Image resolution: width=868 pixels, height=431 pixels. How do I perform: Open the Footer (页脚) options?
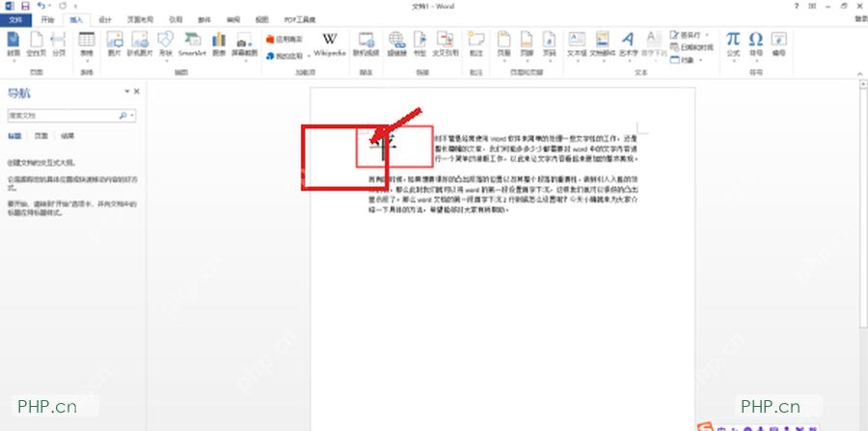(527, 46)
